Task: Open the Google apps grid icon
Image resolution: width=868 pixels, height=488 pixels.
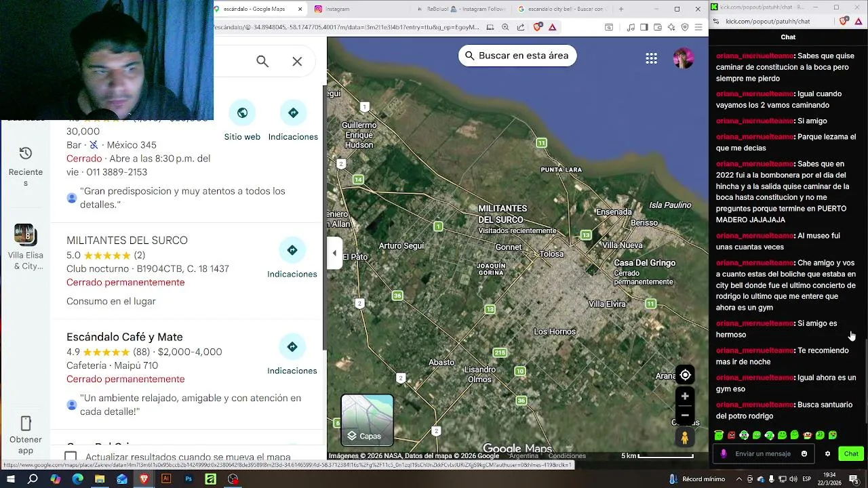Action: 651,58
